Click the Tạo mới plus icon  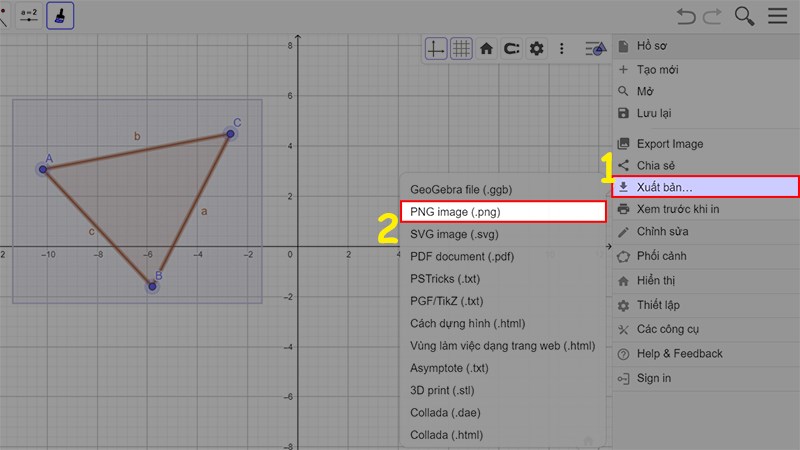[x=623, y=69]
